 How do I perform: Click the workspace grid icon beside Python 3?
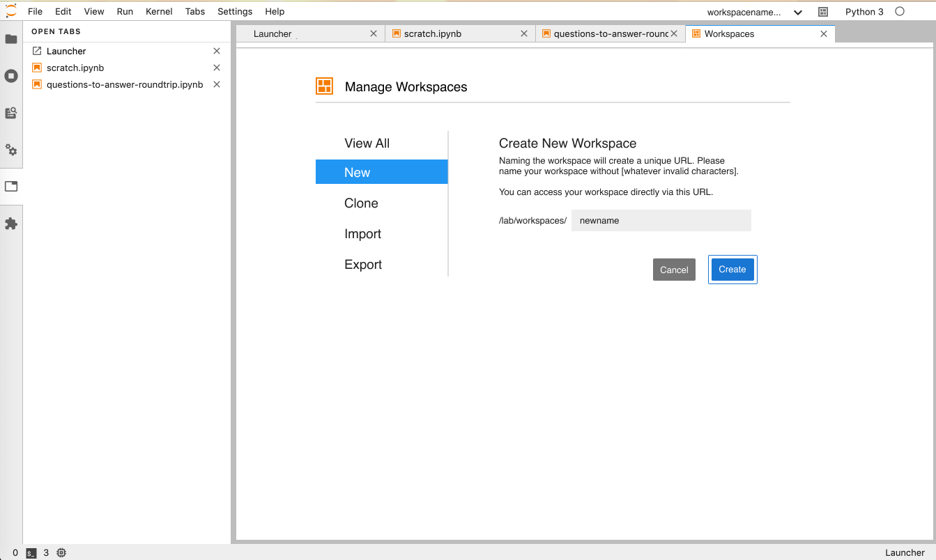click(823, 12)
